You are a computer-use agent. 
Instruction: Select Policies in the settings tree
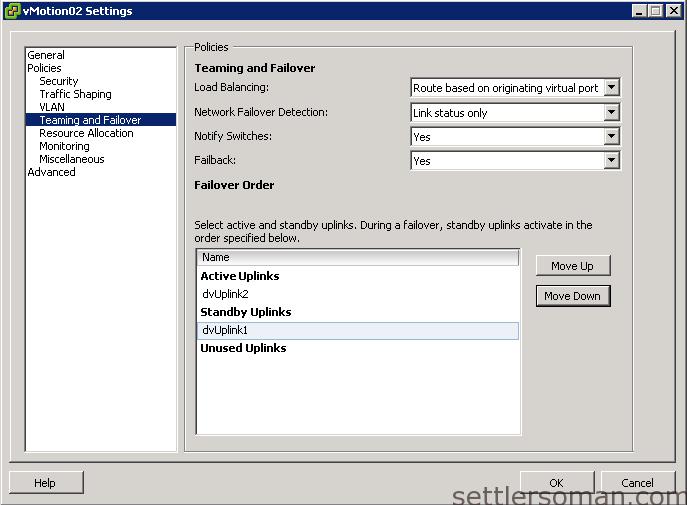click(45, 68)
